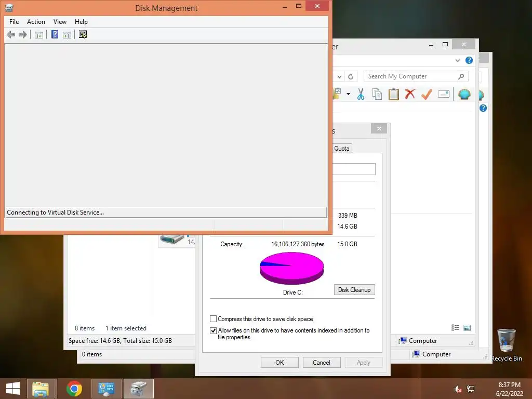Viewport: 532px width, 399px height.
Task: Click the Back arrow in Disk Management toolbar
Action: coord(11,34)
